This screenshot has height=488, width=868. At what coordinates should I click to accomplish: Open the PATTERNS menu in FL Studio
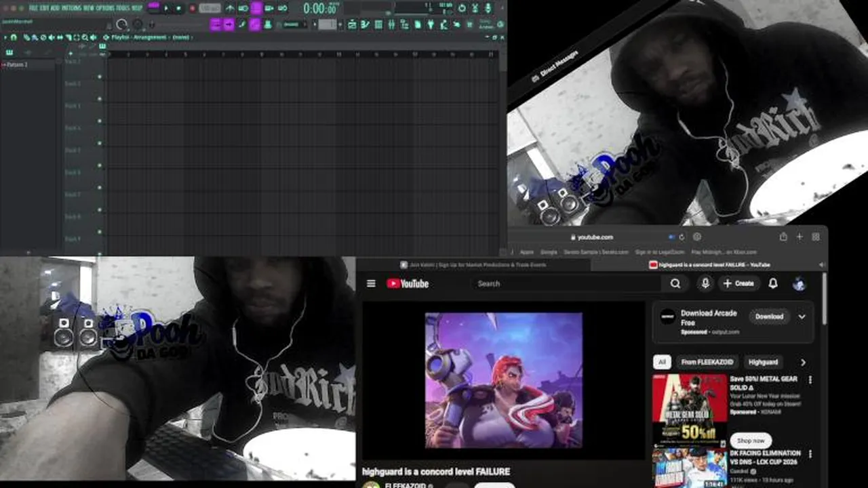(x=71, y=8)
